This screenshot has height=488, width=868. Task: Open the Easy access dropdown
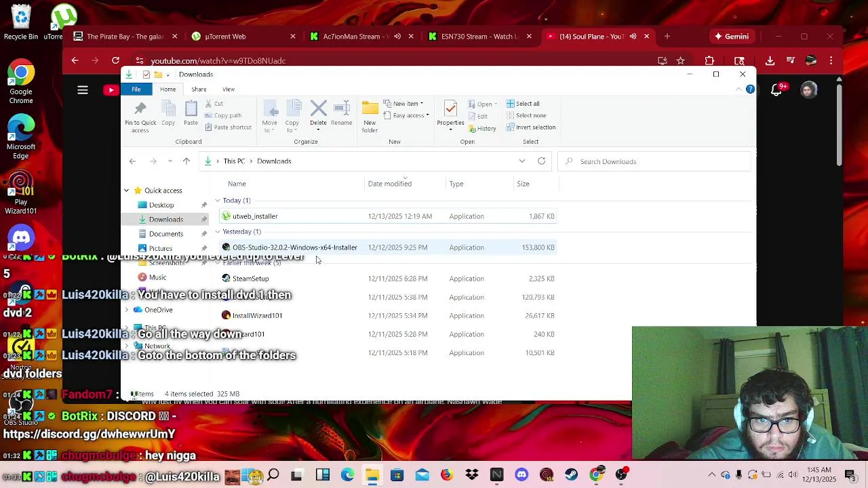(x=406, y=115)
